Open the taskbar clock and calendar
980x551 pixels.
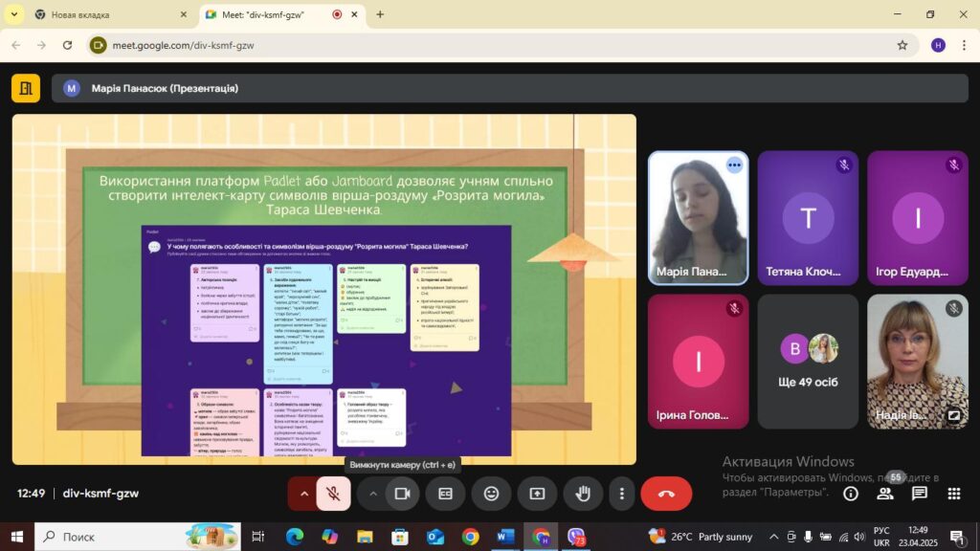[x=918, y=537]
